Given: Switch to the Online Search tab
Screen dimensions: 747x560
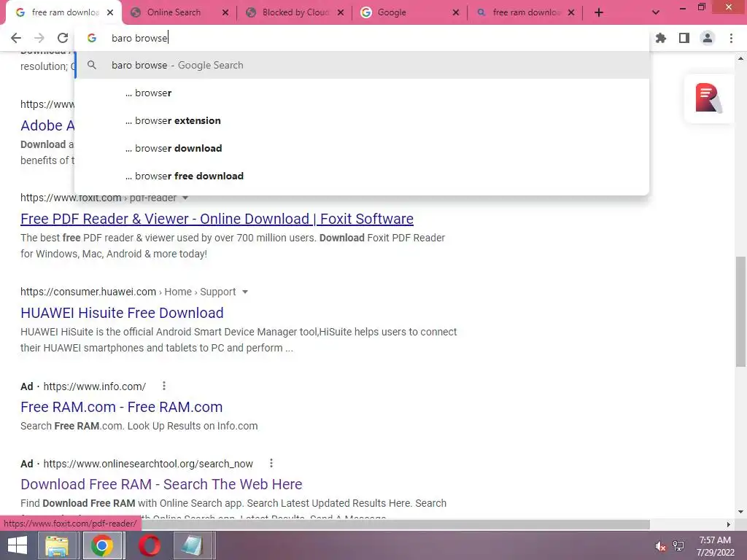Looking at the screenshot, I should point(174,13).
